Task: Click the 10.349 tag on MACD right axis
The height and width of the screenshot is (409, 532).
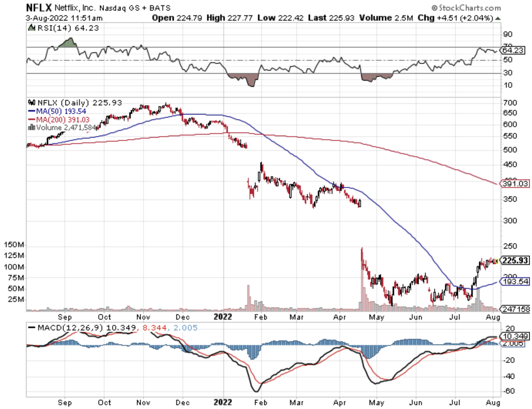Action: tap(515, 336)
